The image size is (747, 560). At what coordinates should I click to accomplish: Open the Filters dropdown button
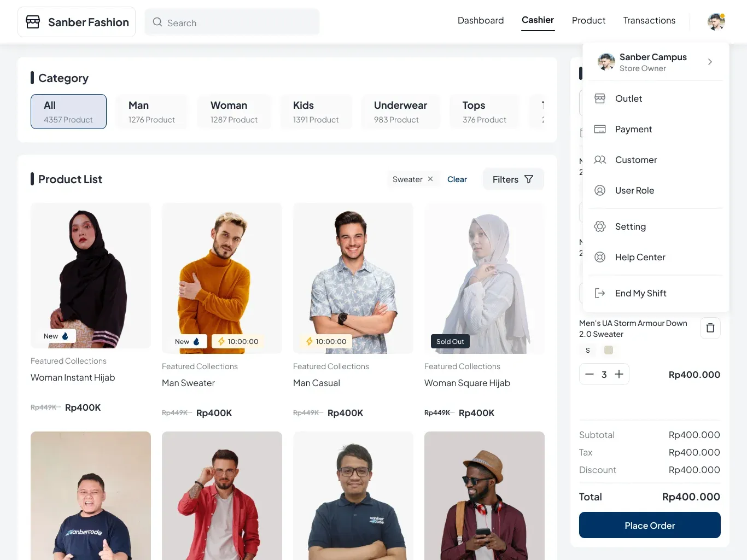[513, 179]
